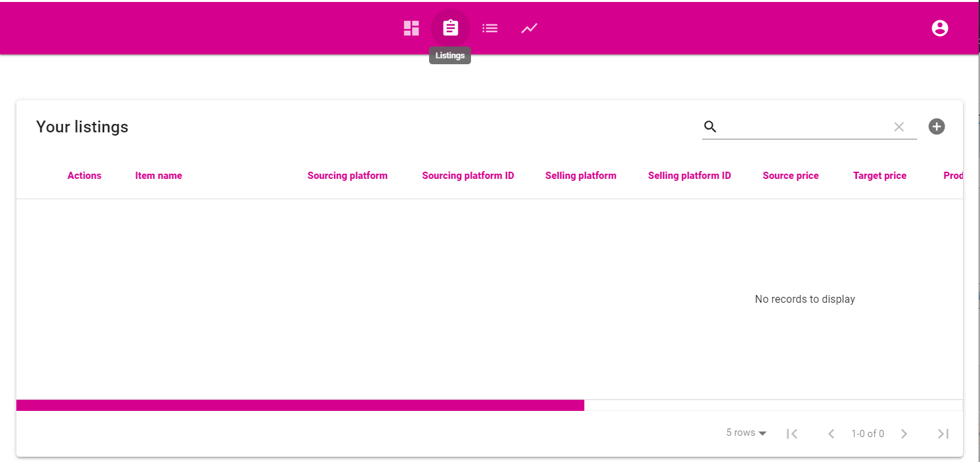This screenshot has width=980, height=462.
Task: Click the search magnifier icon
Action: [710, 126]
